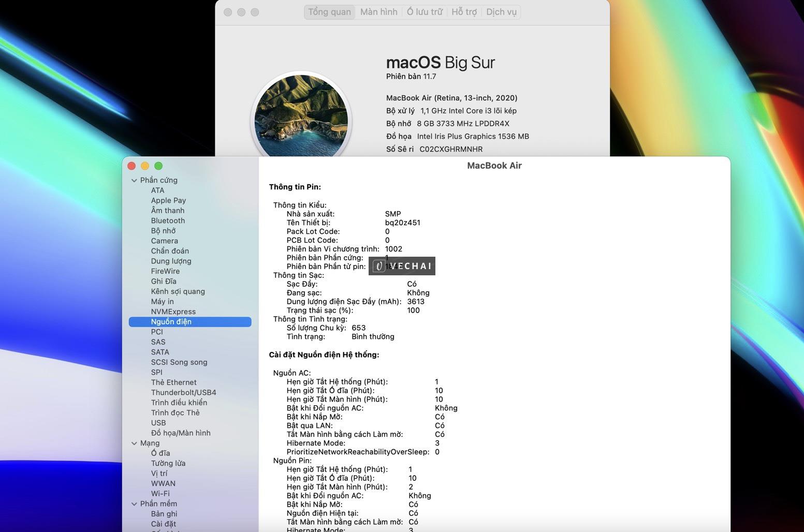Image resolution: width=804 pixels, height=532 pixels.
Task: Select Bluetooth in the sidebar
Action: click(168, 220)
